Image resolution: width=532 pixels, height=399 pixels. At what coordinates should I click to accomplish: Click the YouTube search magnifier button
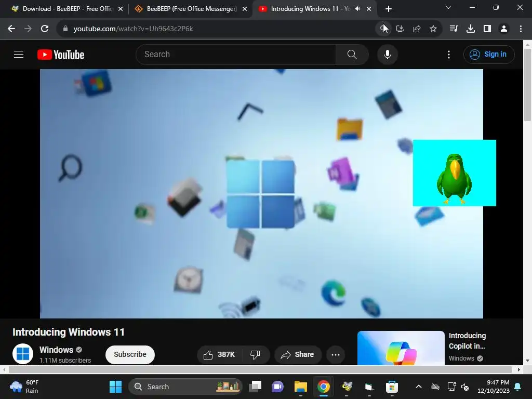pos(352,54)
